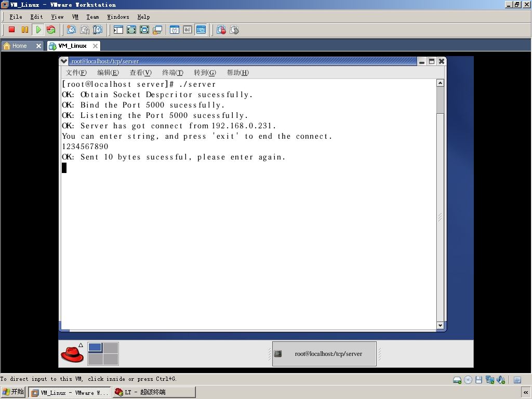The height and width of the screenshot is (399, 532).
Task: Click the replay recording toolbar icon
Action: click(x=234, y=30)
